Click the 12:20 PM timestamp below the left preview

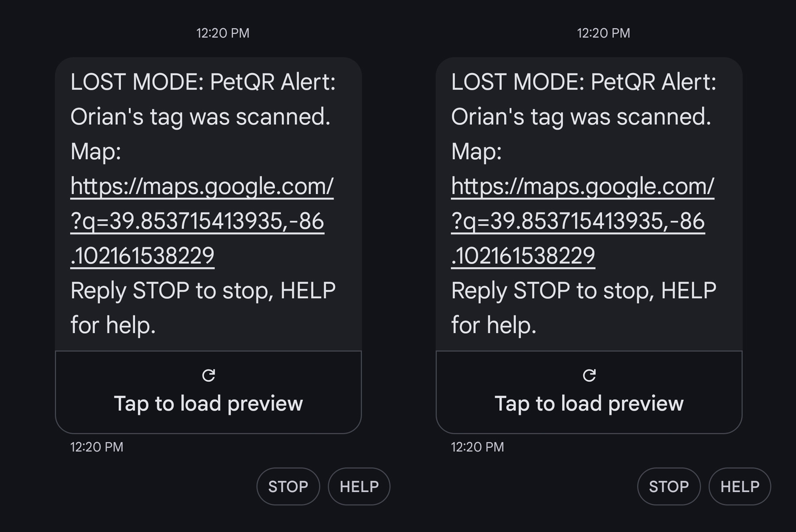tap(96, 447)
